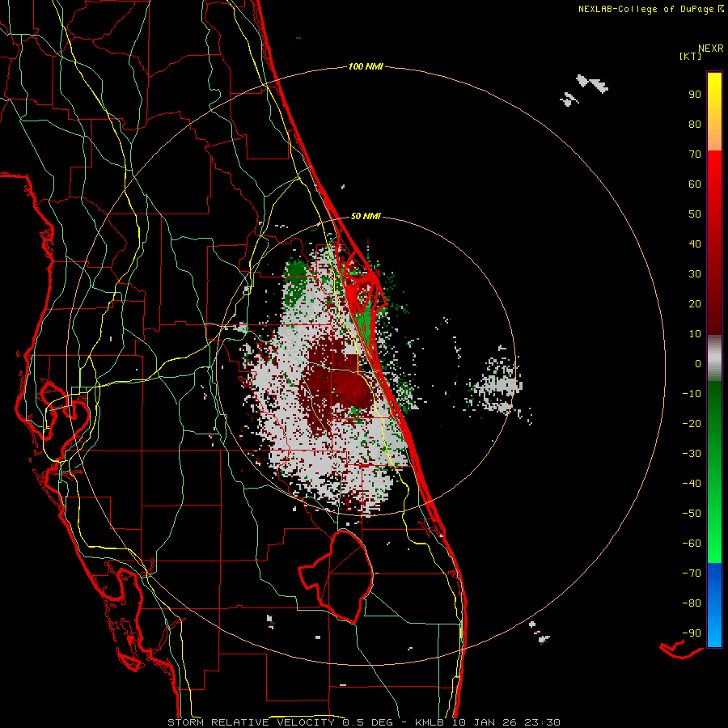Image resolution: width=728 pixels, height=728 pixels.
Task: Click the -70 value on the velocity scale
Action: click(692, 574)
